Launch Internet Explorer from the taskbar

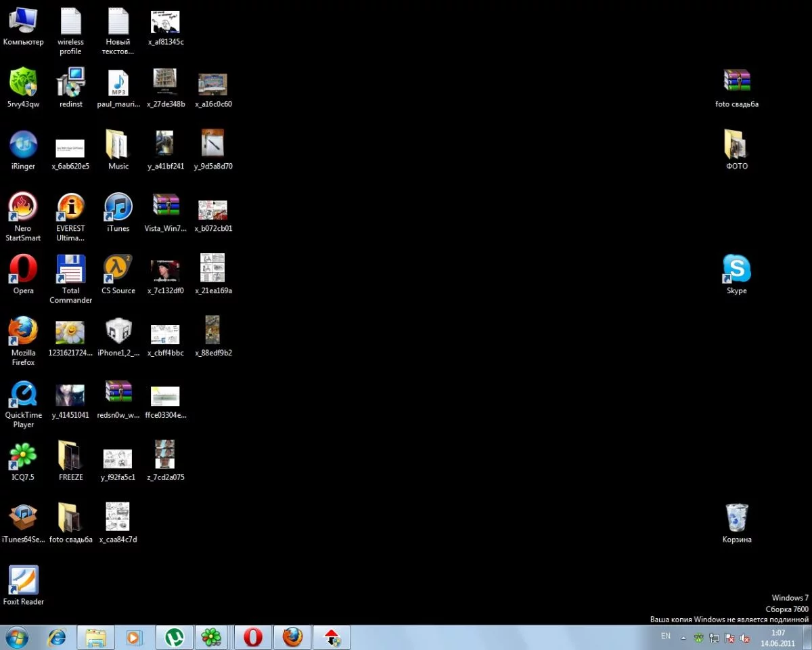(57, 637)
